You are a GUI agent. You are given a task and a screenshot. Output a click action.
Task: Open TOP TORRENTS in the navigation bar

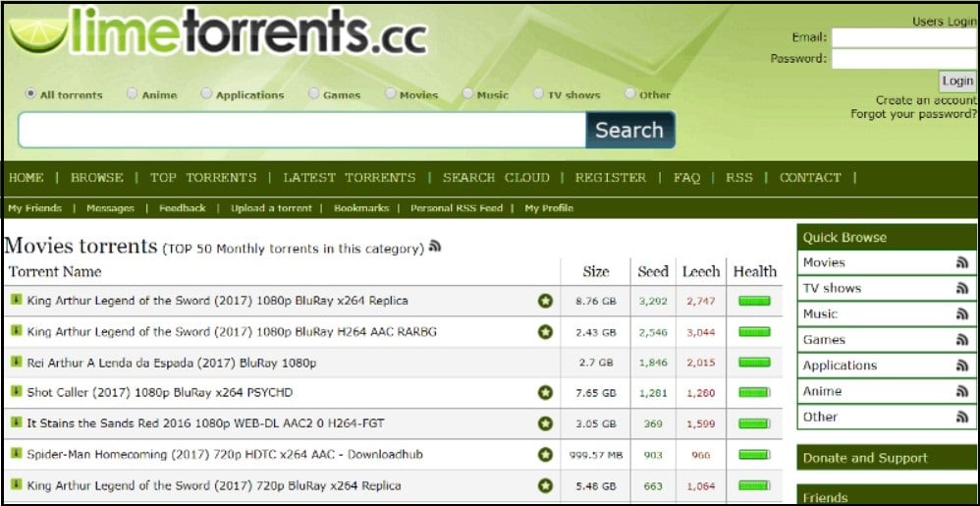[203, 178]
